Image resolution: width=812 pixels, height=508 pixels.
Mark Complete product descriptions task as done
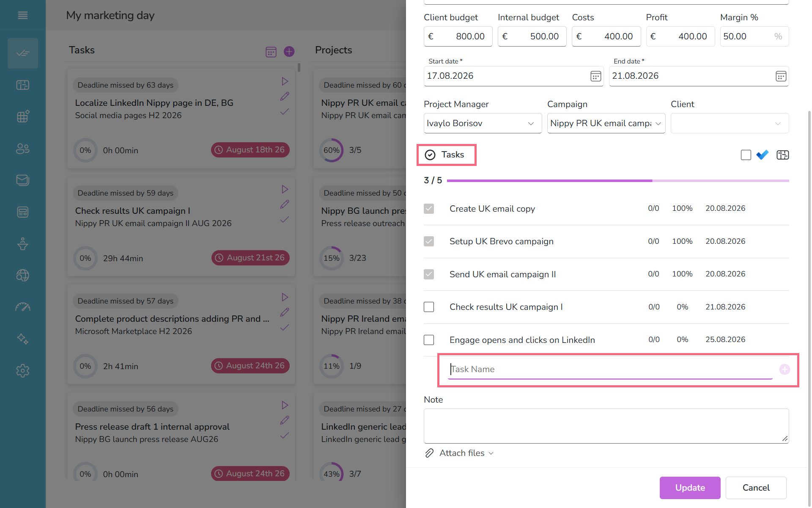tap(285, 328)
